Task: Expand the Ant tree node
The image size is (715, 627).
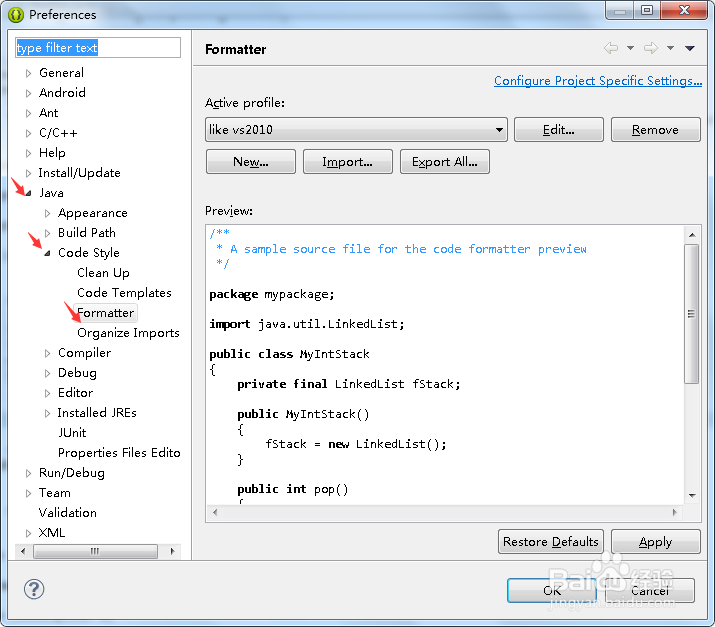Action: coord(28,113)
